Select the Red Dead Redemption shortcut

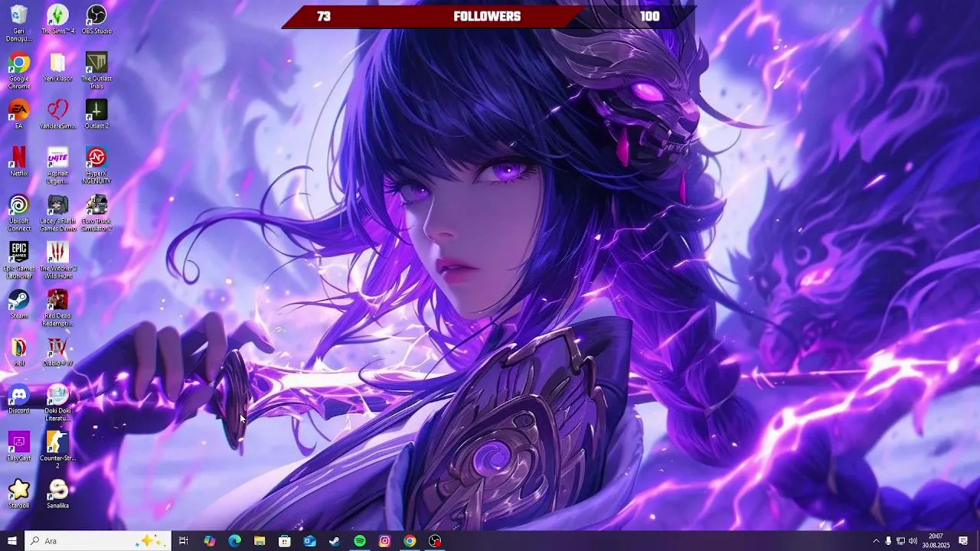57,308
